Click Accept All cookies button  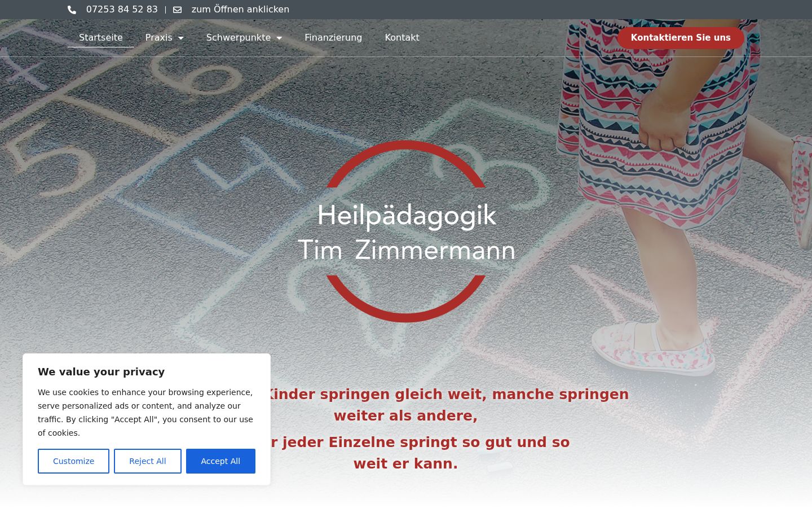point(220,461)
